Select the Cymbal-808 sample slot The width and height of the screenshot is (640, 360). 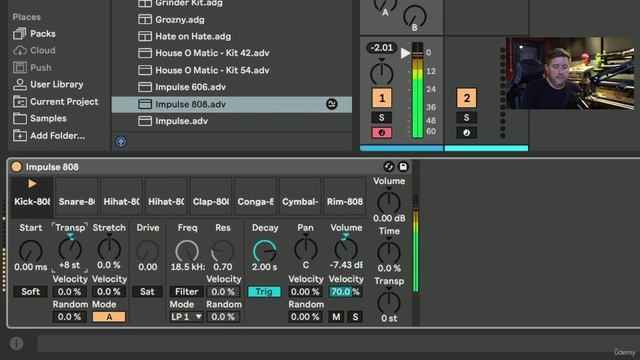[300, 197]
